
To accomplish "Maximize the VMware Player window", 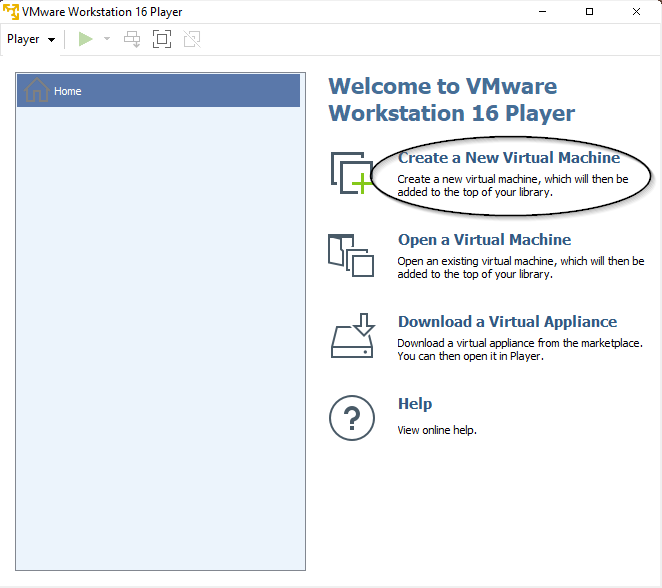I will click(x=589, y=11).
